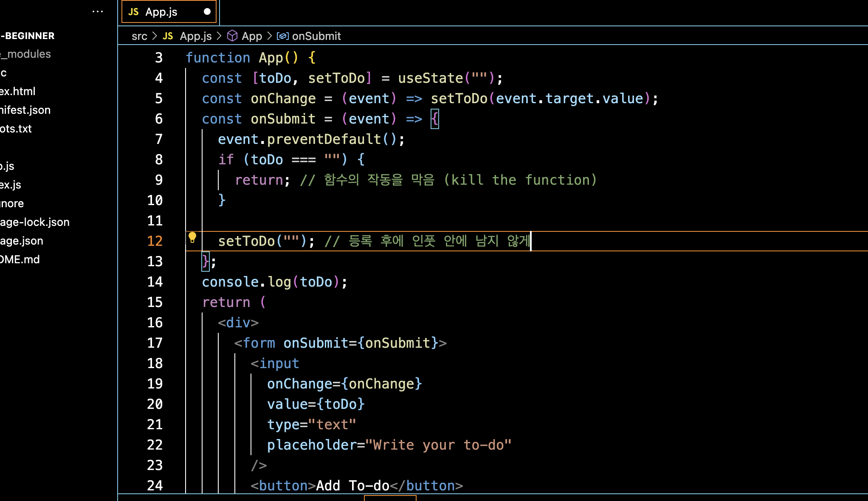This screenshot has height=501, width=868.
Task: Open the README.md file
Action: 20,259
